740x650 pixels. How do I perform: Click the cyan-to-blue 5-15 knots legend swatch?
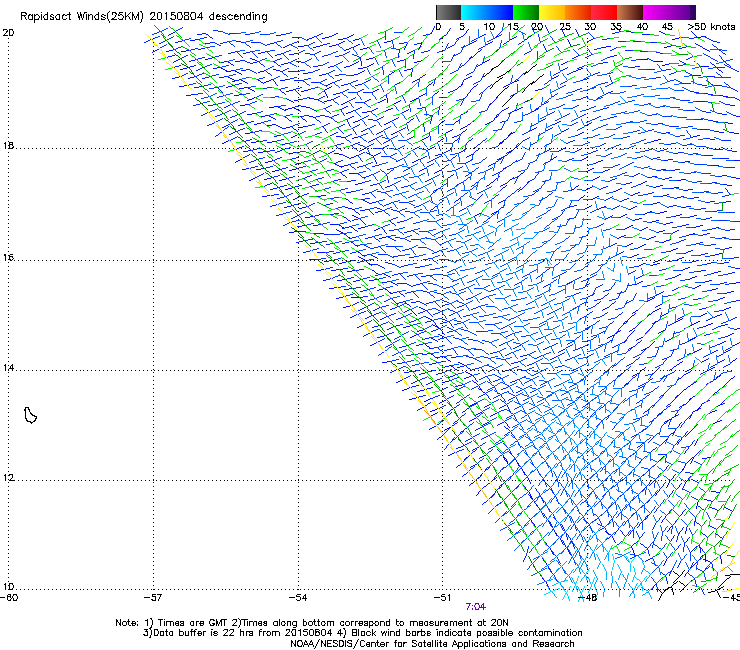487,12
